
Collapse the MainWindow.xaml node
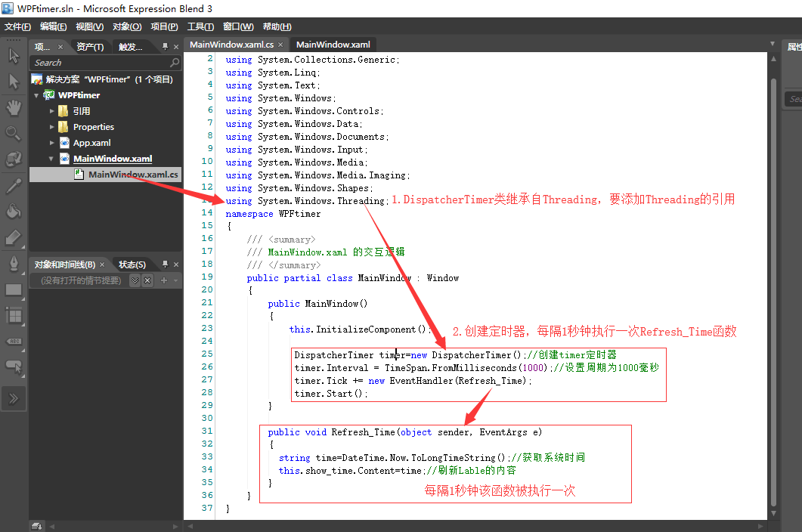point(51,159)
